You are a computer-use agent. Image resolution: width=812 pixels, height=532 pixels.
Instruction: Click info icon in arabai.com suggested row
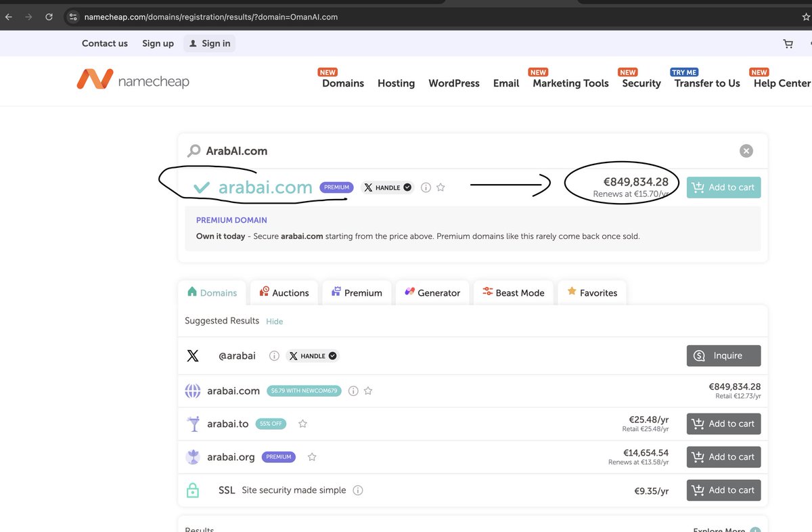353,391
